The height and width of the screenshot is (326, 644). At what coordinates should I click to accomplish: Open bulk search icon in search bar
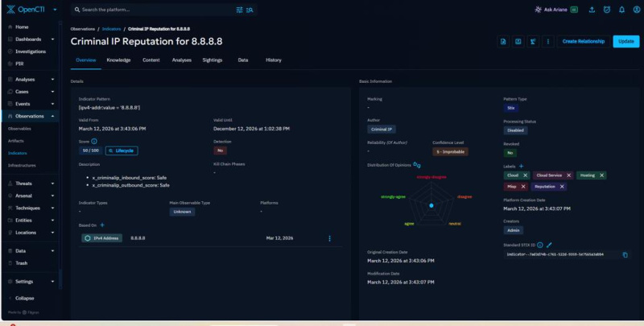pos(250,10)
